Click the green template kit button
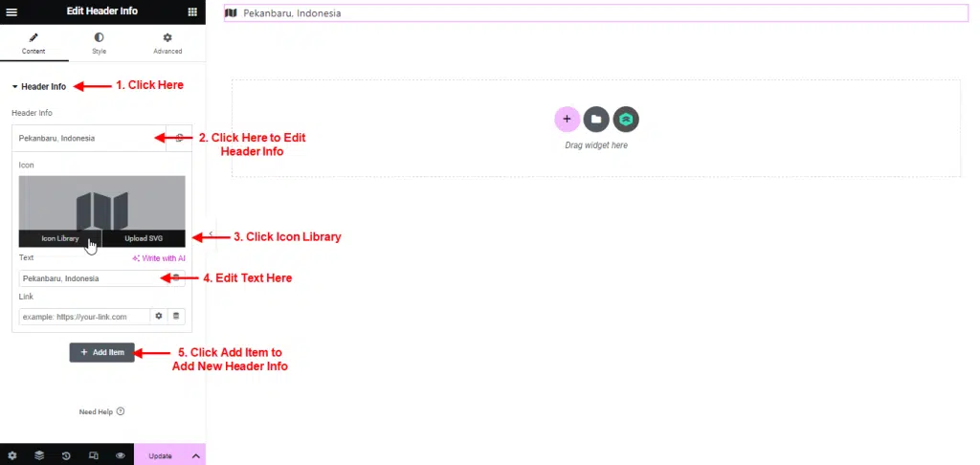The width and height of the screenshot is (980, 465). point(626,119)
